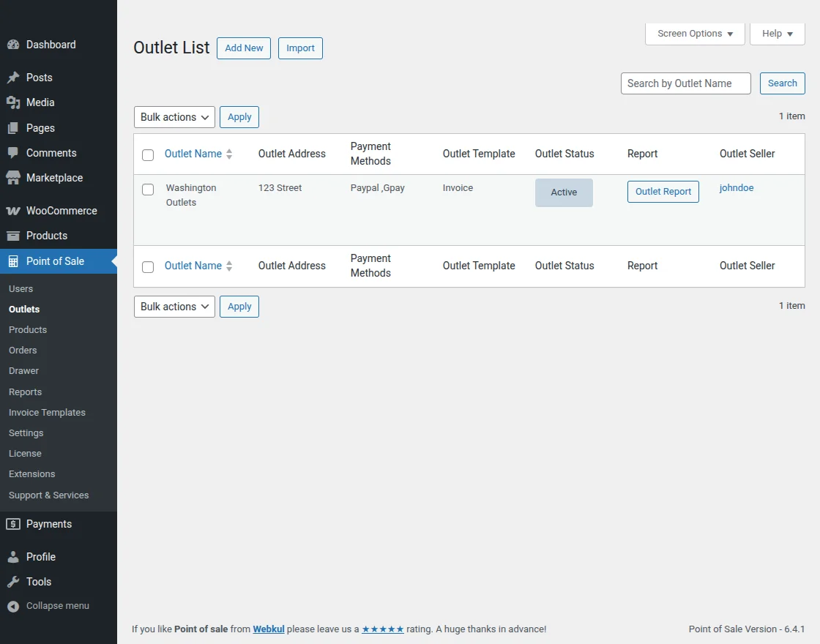Click the WooCommerce logo icon
Viewport: 820px width, 644px height.
13,211
